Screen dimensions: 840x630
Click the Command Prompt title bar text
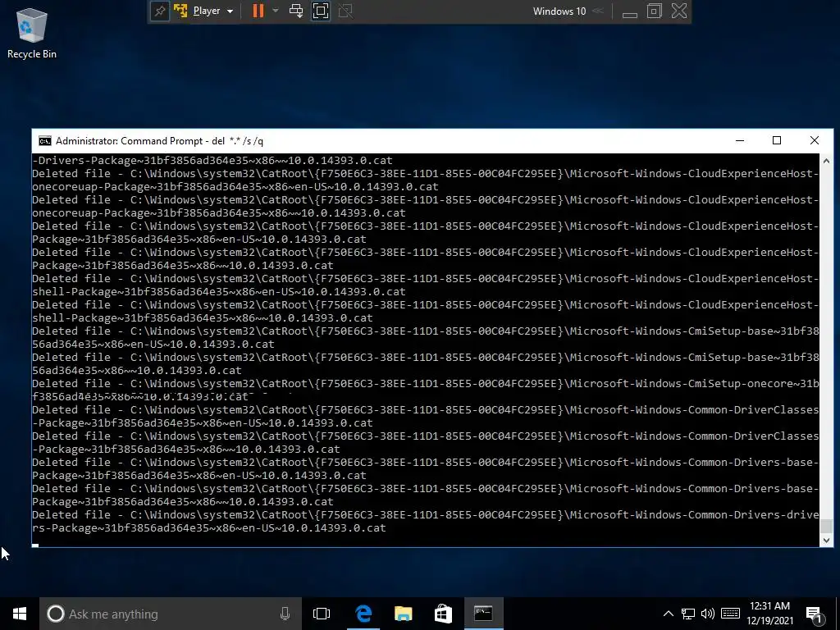click(x=159, y=141)
